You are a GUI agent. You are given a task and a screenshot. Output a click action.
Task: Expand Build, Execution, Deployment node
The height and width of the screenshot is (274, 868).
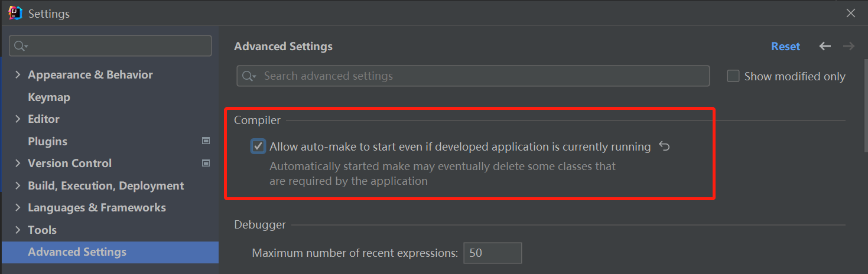[17, 185]
